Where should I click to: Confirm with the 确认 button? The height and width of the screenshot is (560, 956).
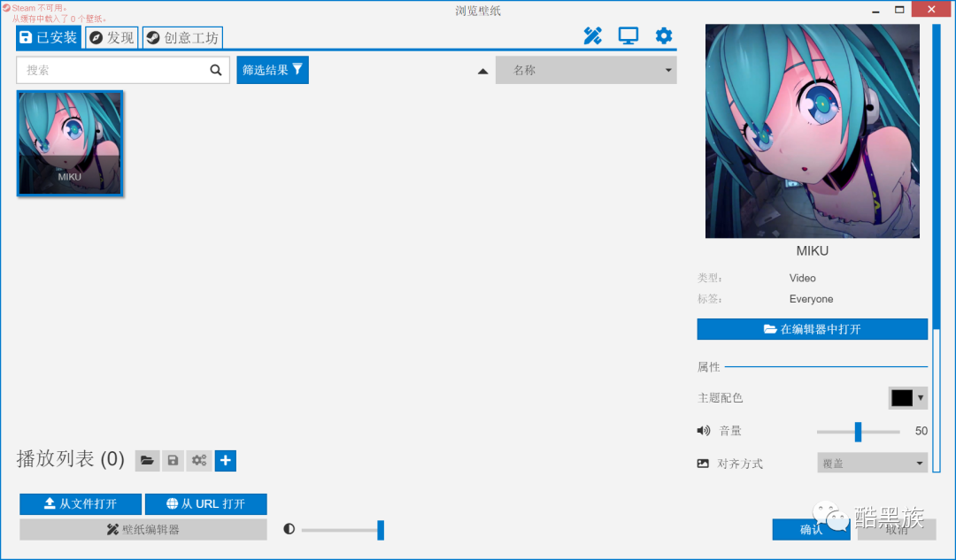[x=811, y=530]
